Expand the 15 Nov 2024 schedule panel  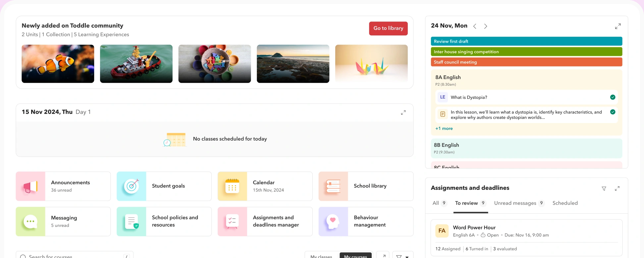click(403, 112)
